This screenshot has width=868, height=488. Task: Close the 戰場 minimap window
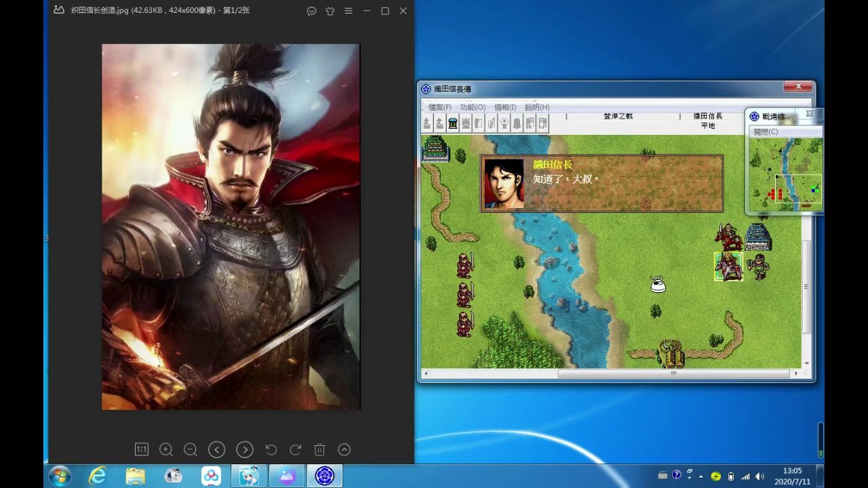tap(809, 114)
